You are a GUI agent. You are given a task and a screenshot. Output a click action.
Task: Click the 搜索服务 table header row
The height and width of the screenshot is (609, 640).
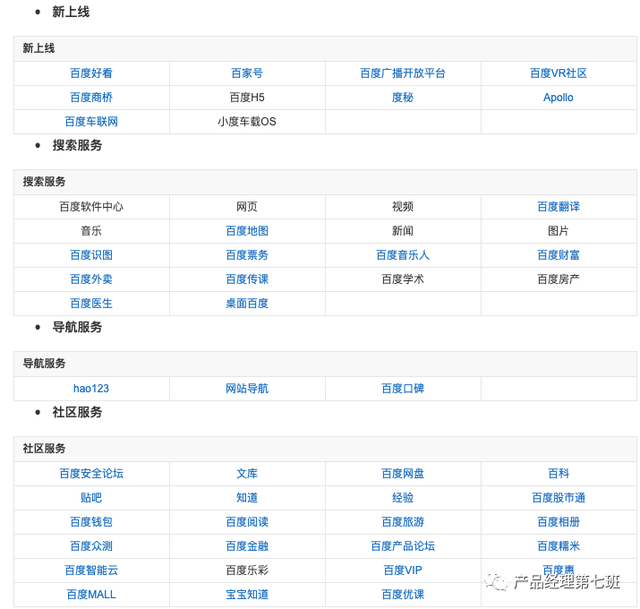point(325,182)
